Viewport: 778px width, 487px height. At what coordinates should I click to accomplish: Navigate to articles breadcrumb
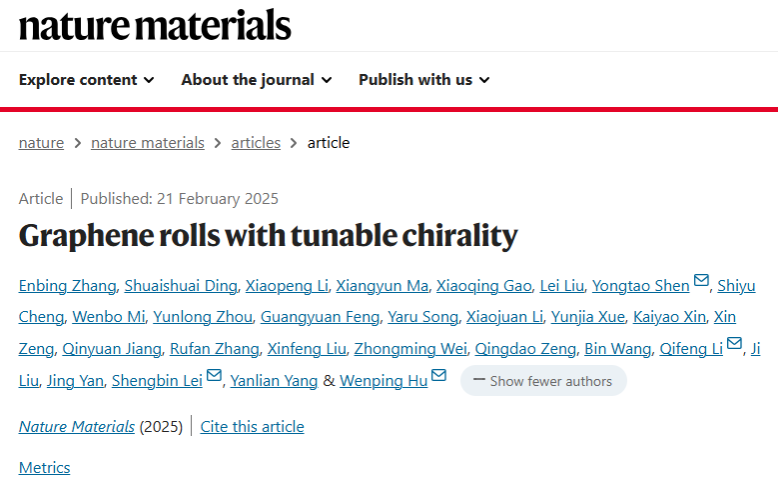pos(256,143)
